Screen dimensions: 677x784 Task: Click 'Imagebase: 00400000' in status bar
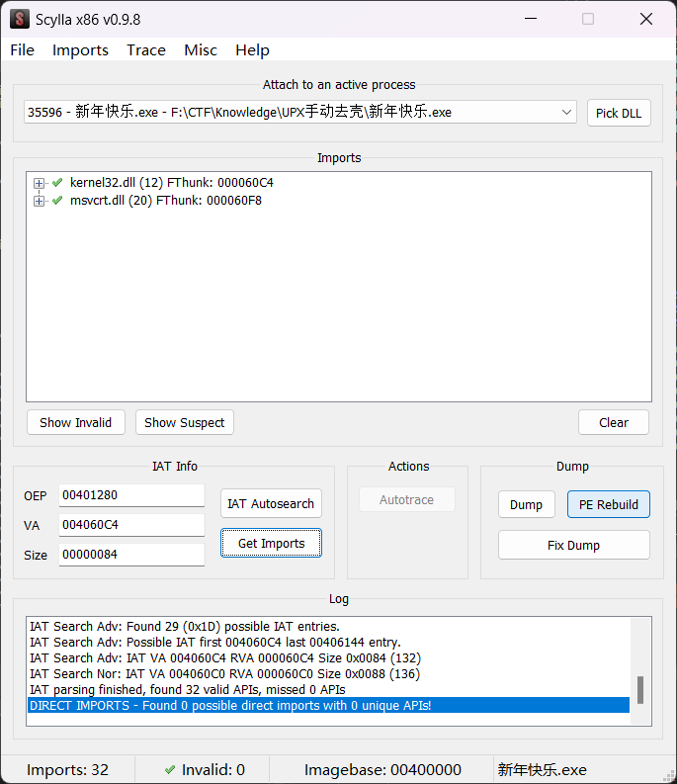382,769
